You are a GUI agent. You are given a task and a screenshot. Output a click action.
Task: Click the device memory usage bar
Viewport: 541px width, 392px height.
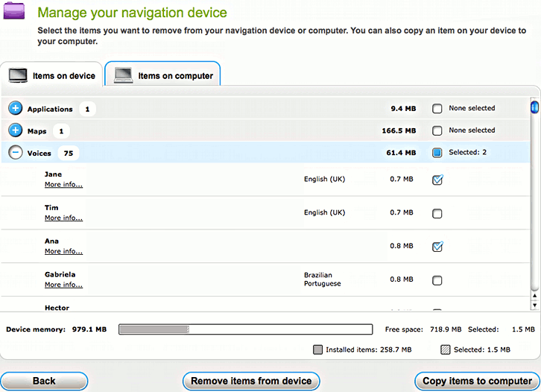click(x=246, y=329)
